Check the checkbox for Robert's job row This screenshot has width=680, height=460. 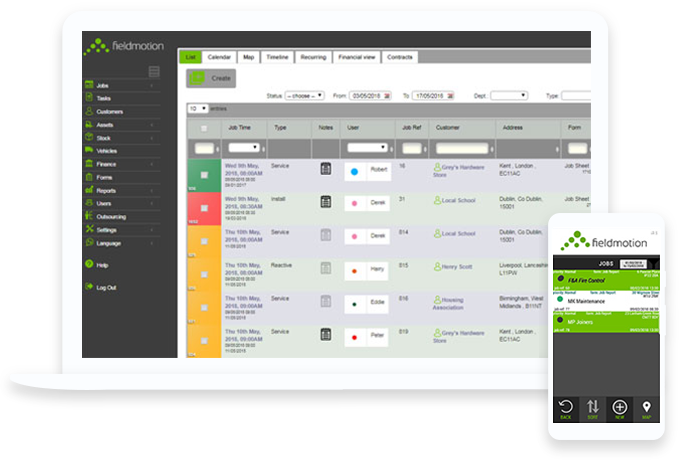click(204, 175)
